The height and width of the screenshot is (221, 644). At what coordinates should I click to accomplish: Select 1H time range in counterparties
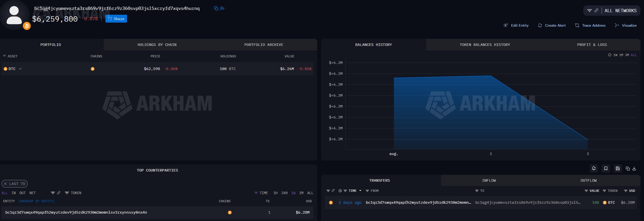pyautogui.click(x=275, y=193)
